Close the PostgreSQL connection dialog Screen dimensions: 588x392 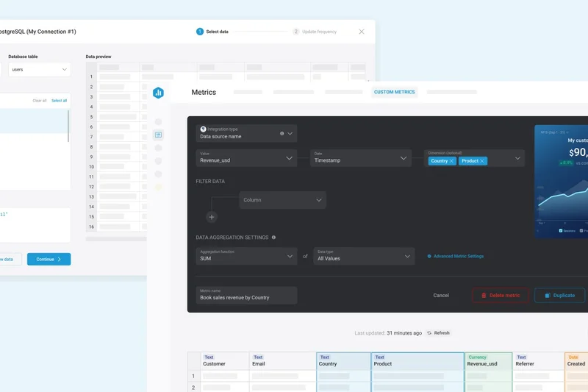(x=362, y=32)
